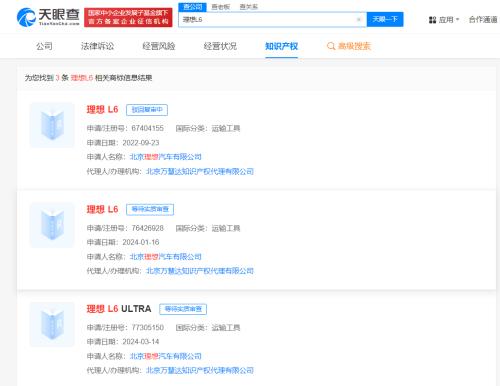Click the 应用 grid icon

[432, 20]
